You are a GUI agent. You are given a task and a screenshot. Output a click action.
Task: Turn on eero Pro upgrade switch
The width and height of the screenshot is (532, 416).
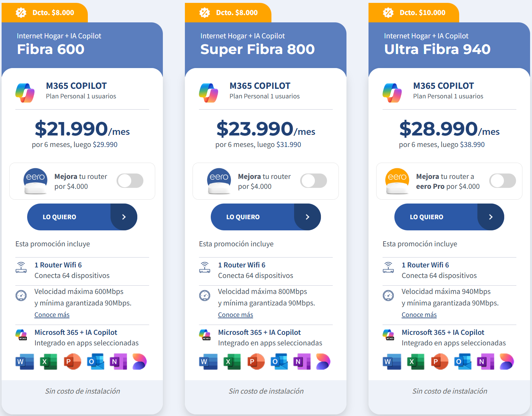pos(502,181)
